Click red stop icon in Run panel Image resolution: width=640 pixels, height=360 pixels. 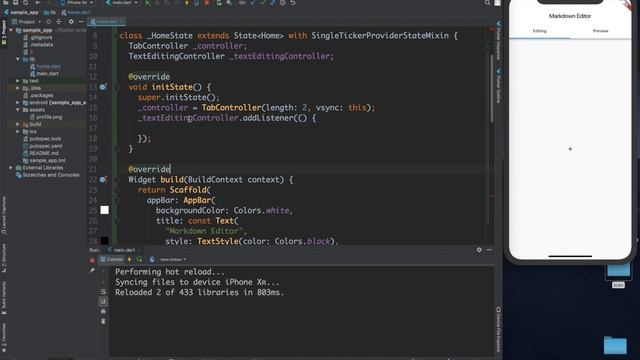click(92, 260)
